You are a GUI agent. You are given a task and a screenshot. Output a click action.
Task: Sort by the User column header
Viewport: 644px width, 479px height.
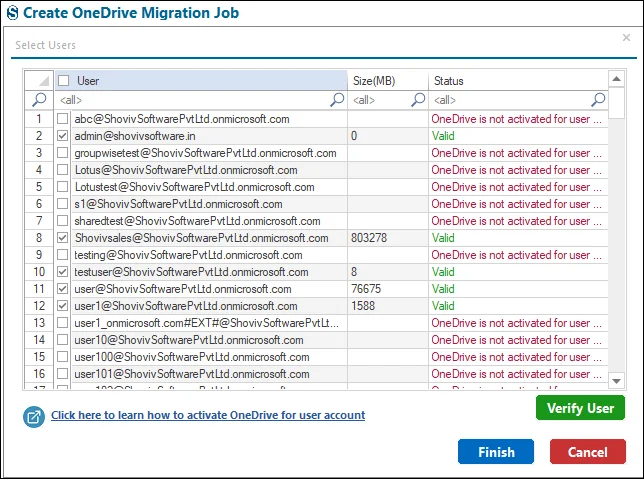pos(201,81)
